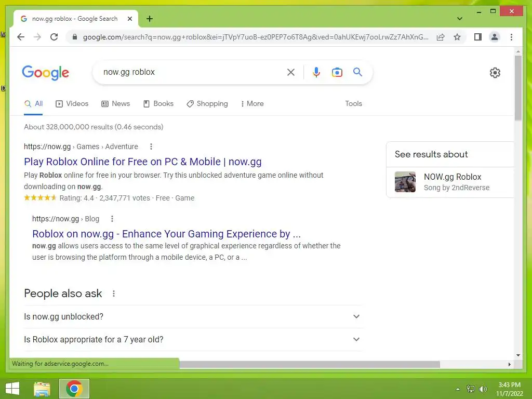
Task: Switch to the Shopping tab
Action: tap(207, 103)
